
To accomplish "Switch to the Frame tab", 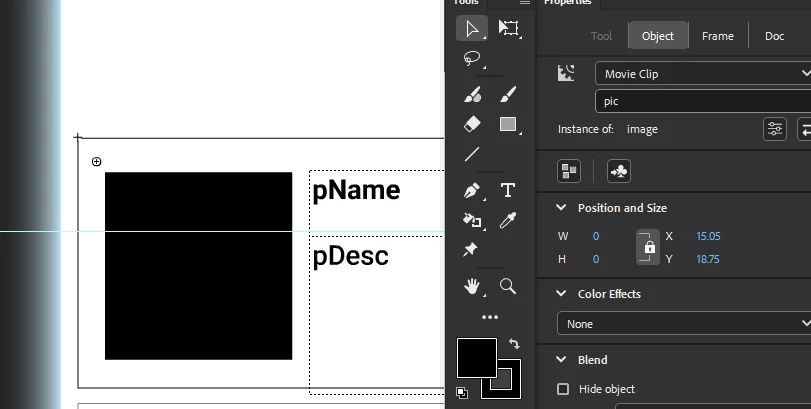I will click(x=717, y=36).
